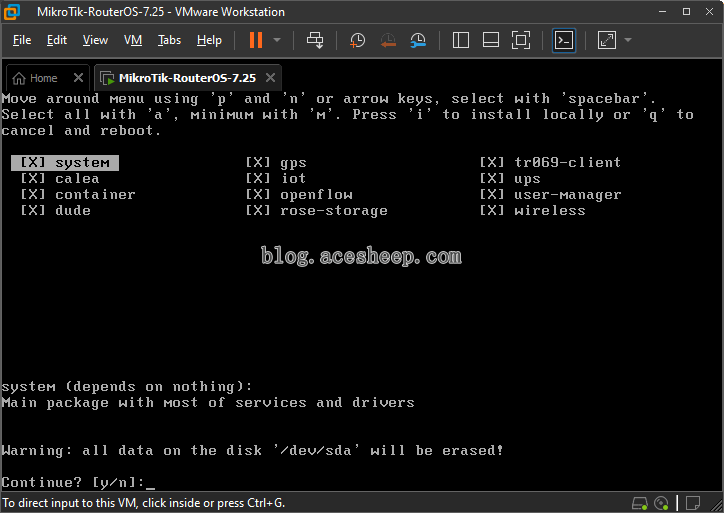The width and height of the screenshot is (724, 513).
Task: Toggle the thumbnail bar view
Action: 490,40
